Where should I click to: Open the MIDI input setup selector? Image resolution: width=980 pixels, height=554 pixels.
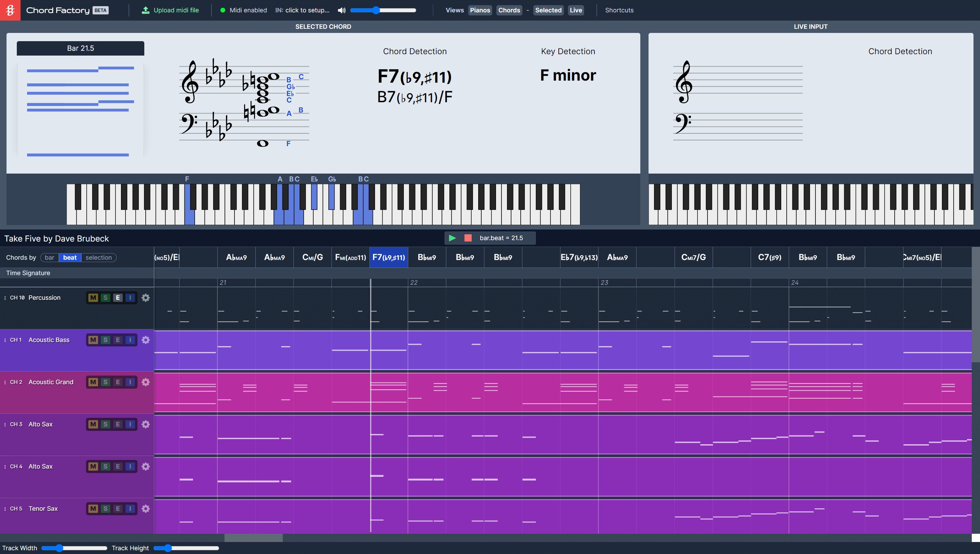(303, 10)
